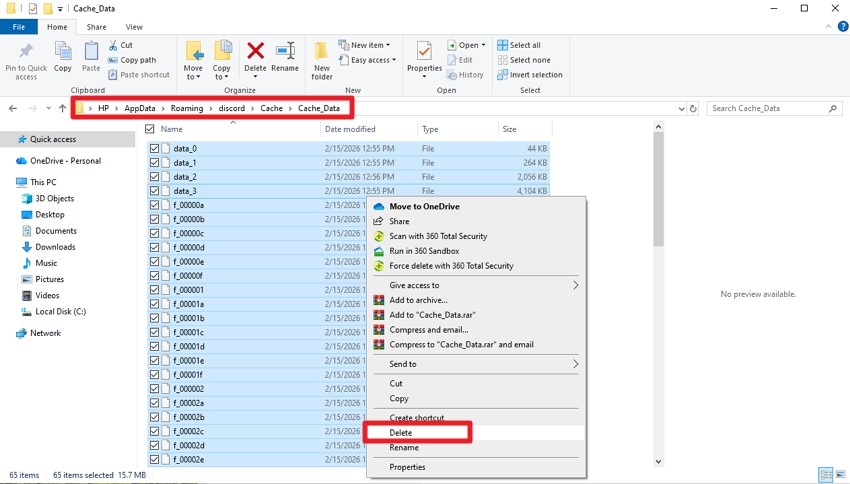Switch to the Share tab
Screen dimensions: 850x484
click(x=96, y=27)
